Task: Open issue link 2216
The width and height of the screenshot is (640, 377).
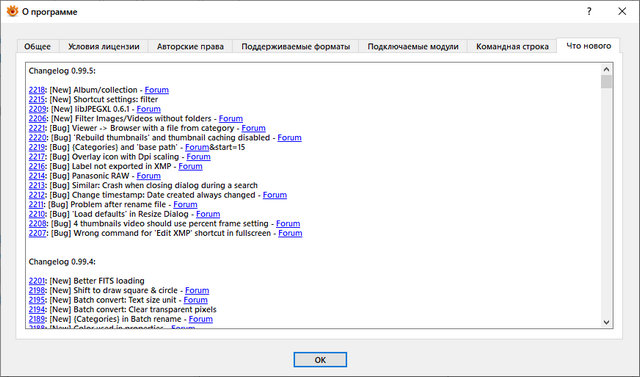Action: pos(36,166)
